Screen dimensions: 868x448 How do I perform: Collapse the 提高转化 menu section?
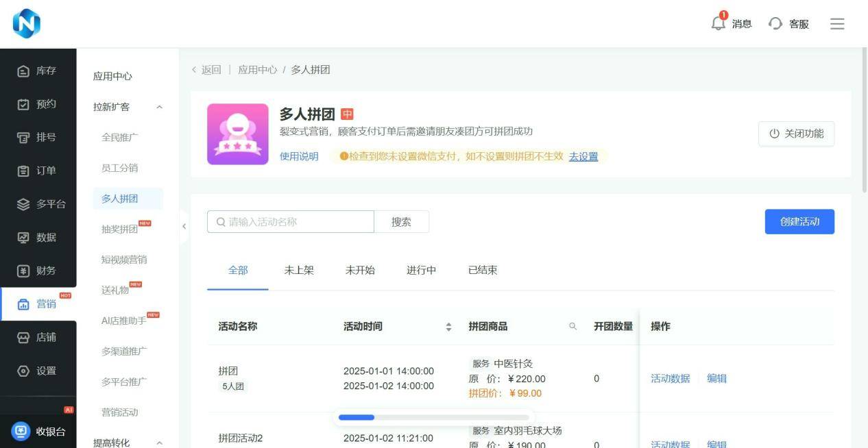coord(159,443)
